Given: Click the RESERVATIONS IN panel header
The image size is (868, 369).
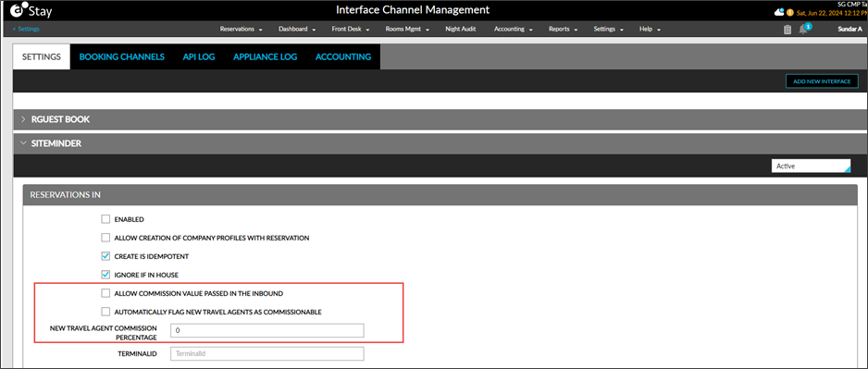Looking at the screenshot, I should [440, 195].
